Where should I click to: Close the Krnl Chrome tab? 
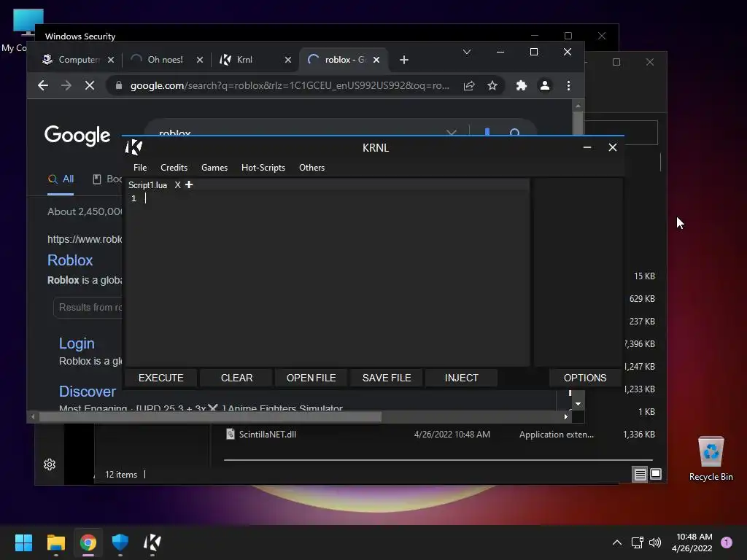(x=287, y=60)
